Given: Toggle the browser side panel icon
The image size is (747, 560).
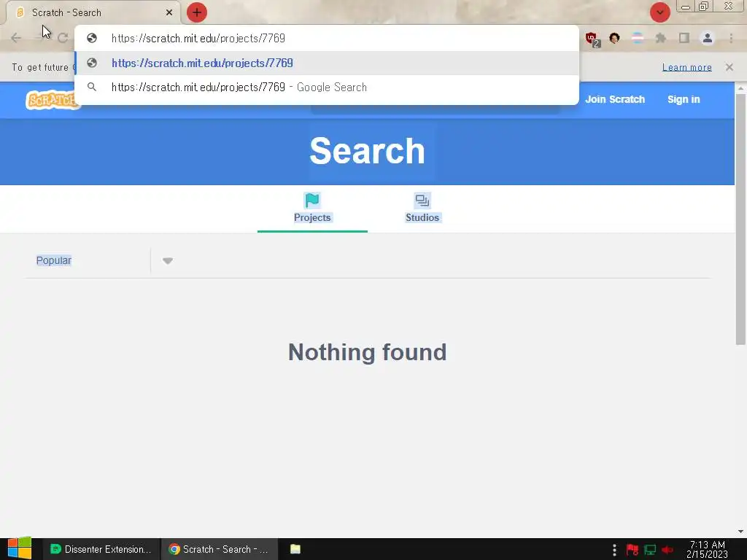Looking at the screenshot, I should (684, 38).
